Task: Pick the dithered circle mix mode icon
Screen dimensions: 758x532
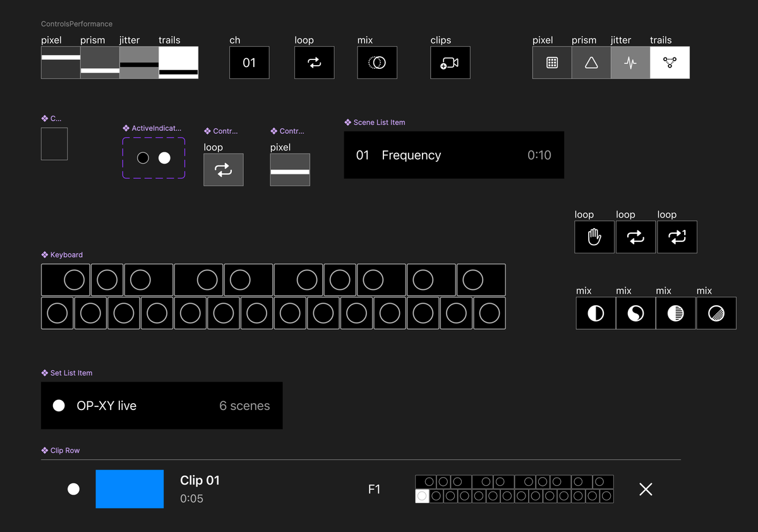Action: [x=716, y=313]
